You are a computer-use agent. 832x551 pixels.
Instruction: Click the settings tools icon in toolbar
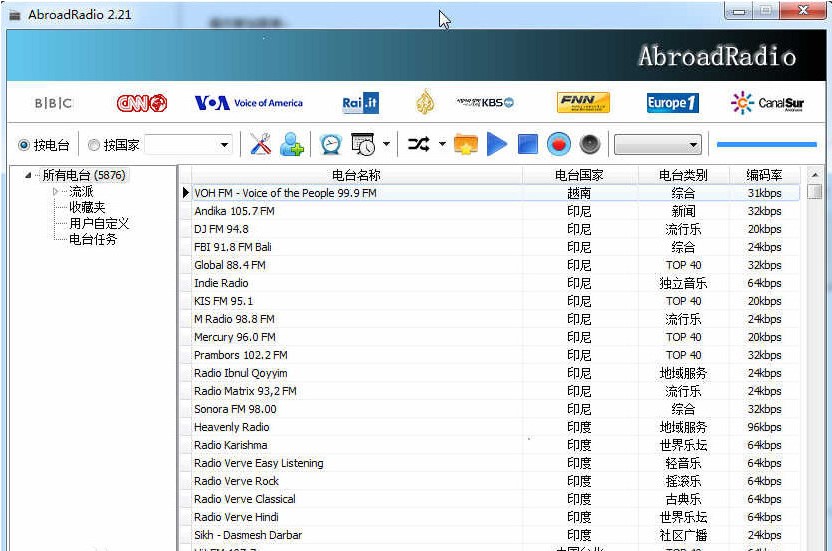coord(260,144)
